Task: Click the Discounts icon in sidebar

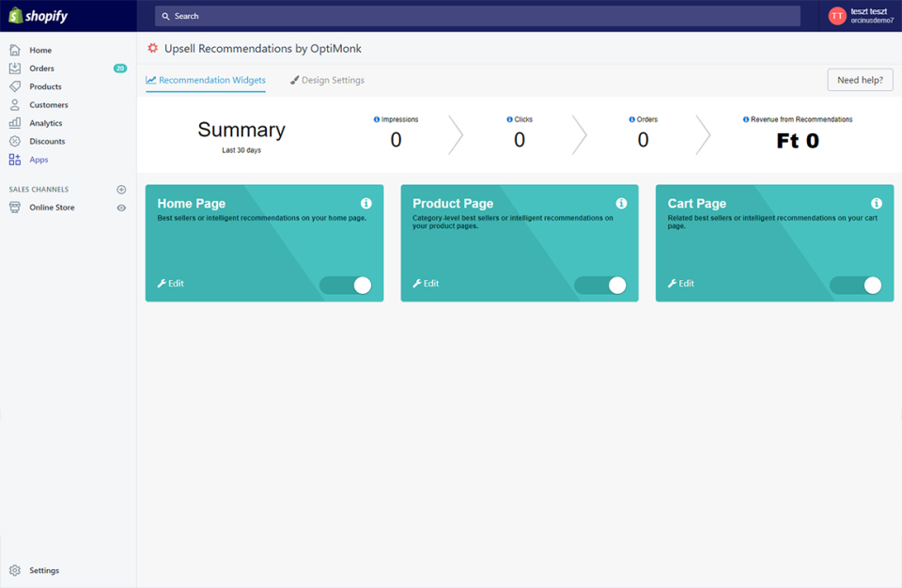Action: click(15, 141)
